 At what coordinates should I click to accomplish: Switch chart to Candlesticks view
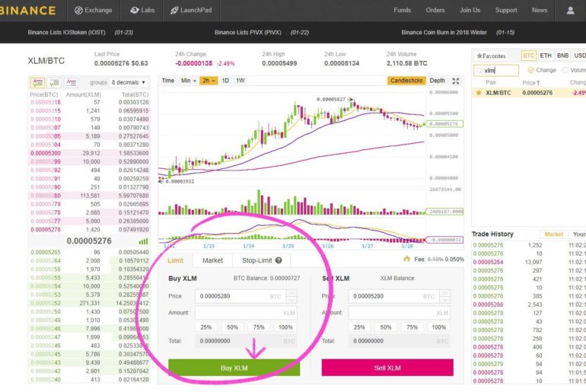click(x=406, y=81)
